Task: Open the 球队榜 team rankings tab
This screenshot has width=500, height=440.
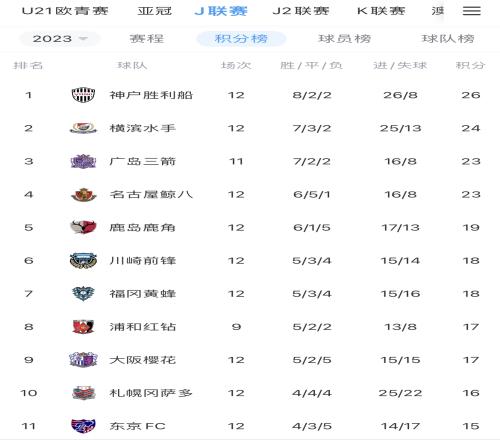Action: pyautogui.click(x=448, y=39)
